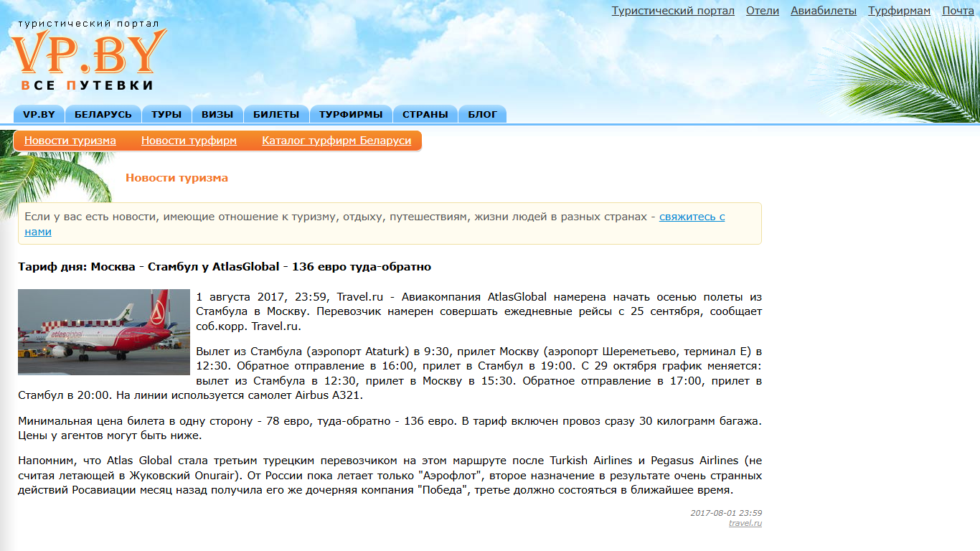Open Новости турфирм in the orange submenu
Image resolution: width=980 pixels, height=551 pixels.
[189, 141]
